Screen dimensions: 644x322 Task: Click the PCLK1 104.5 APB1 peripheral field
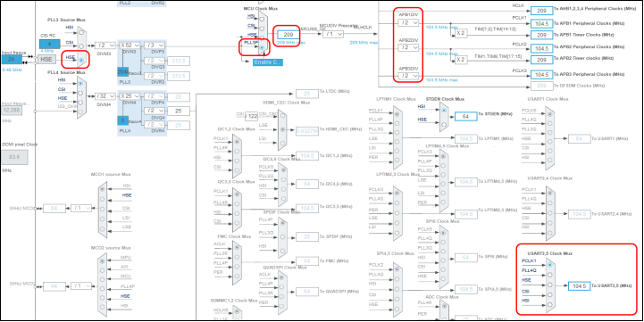(541, 24)
